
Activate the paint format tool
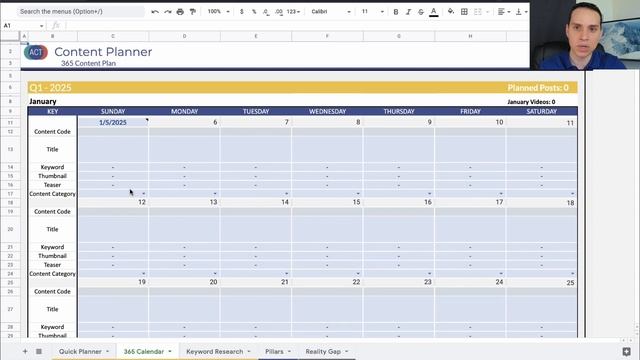[193, 12]
